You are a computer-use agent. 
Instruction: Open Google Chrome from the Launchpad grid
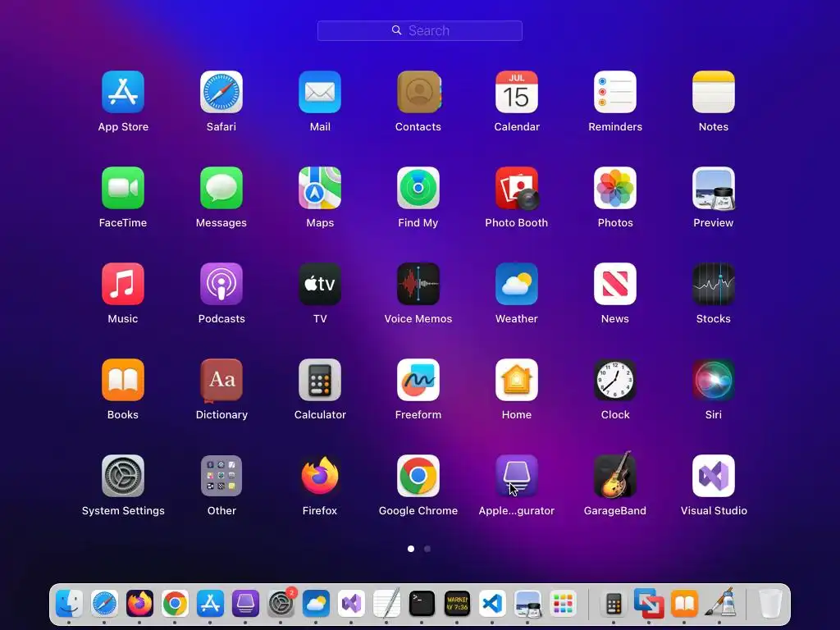click(x=418, y=476)
